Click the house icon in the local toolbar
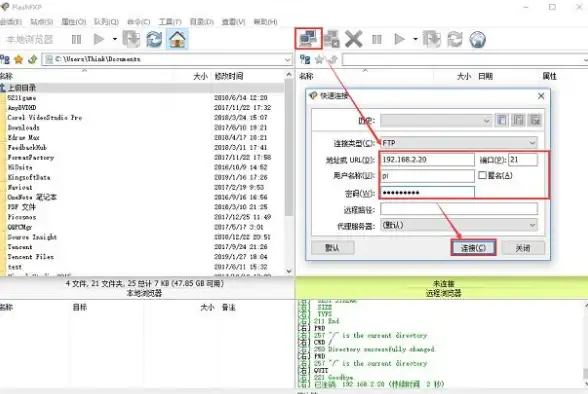 (177, 39)
